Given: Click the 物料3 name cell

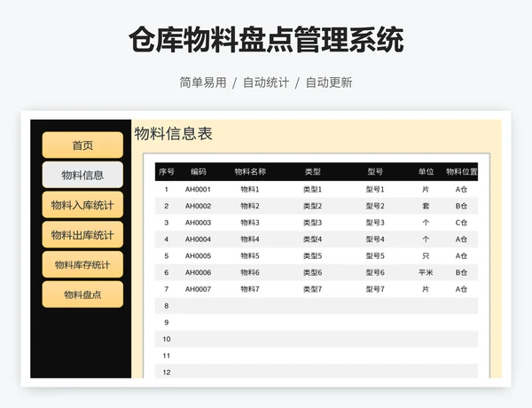Looking at the screenshot, I should [x=250, y=223].
